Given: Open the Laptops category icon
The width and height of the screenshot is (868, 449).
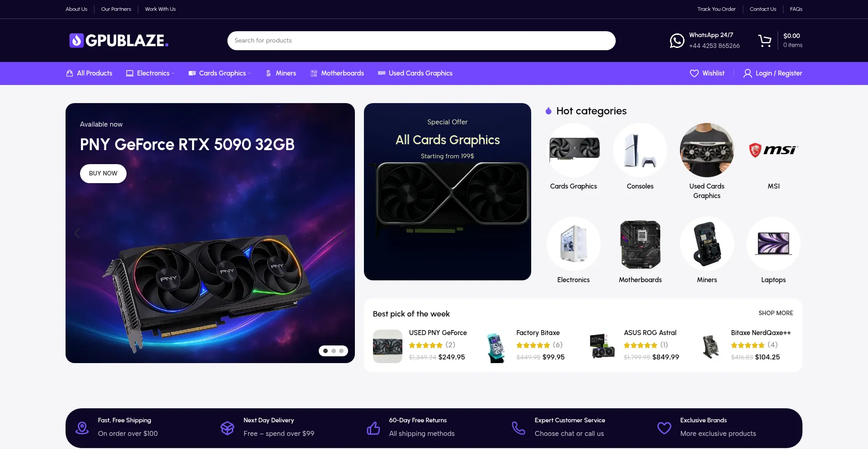Looking at the screenshot, I should click(x=774, y=244).
